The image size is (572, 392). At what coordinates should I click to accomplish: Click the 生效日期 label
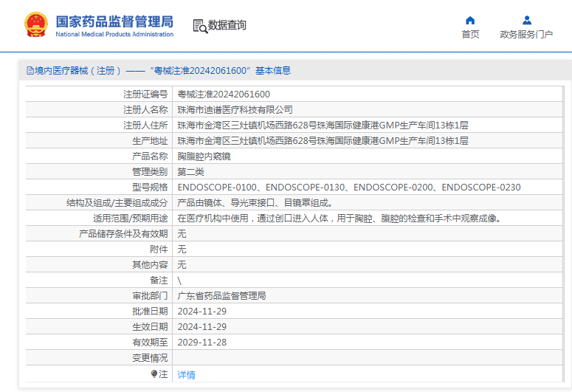coord(150,326)
